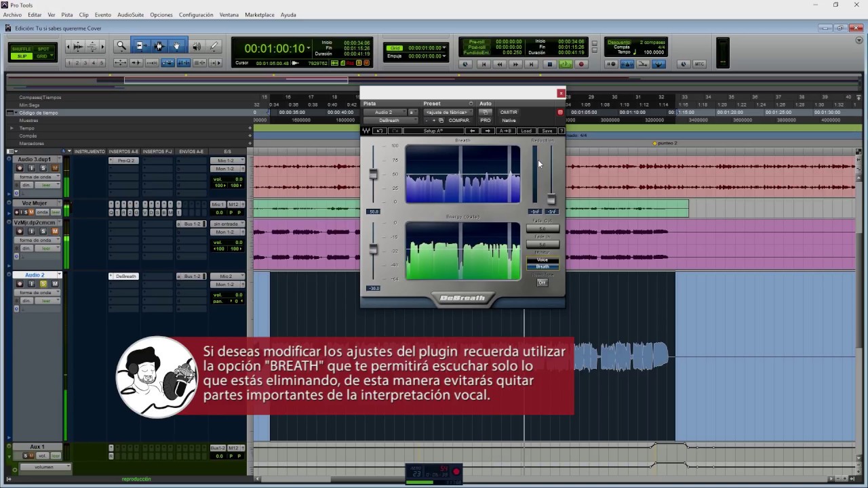Viewport: 868px width, 488px height.
Task: Click DeBreath insert on Audio 2 track
Action: pyautogui.click(x=123, y=277)
